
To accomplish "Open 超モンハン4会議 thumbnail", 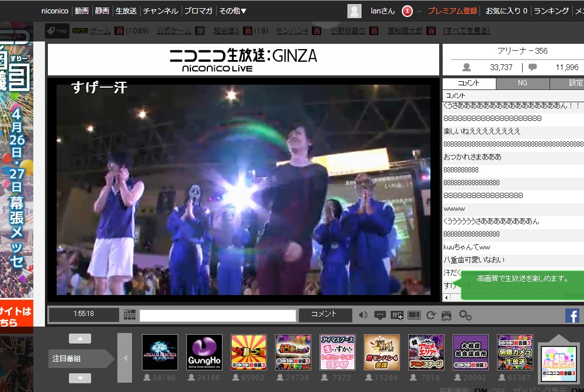I will (x=382, y=352).
